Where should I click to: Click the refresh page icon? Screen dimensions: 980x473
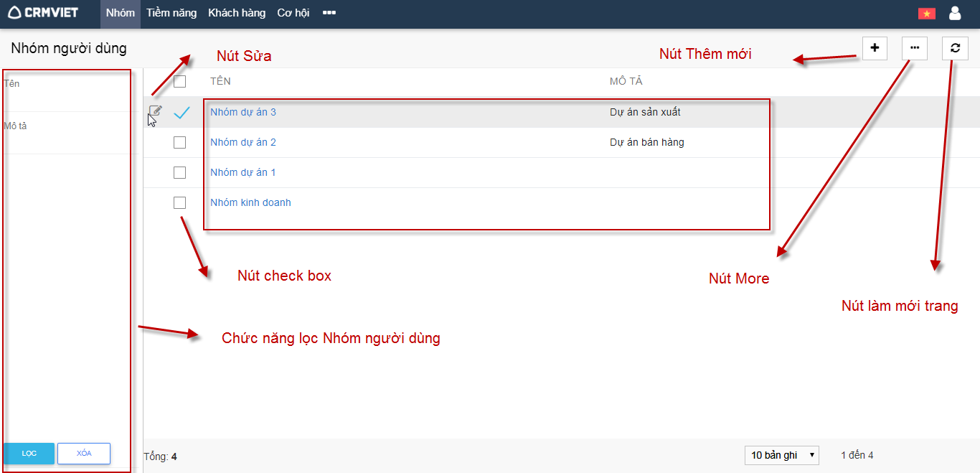(x=954, y=48)
